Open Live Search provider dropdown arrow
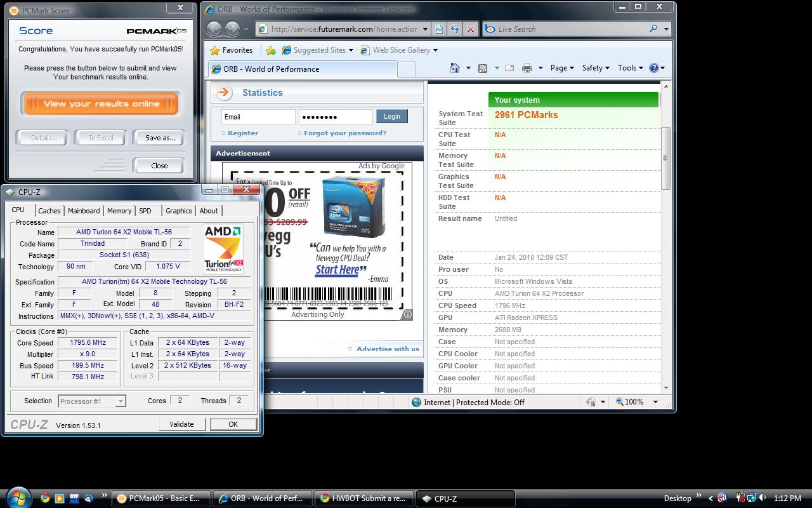 click(x=666, y=29)
